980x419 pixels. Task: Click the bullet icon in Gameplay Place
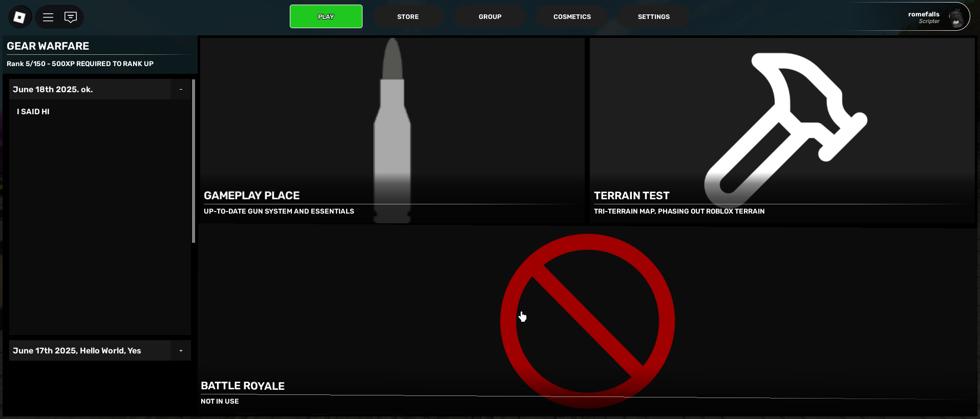392,131
